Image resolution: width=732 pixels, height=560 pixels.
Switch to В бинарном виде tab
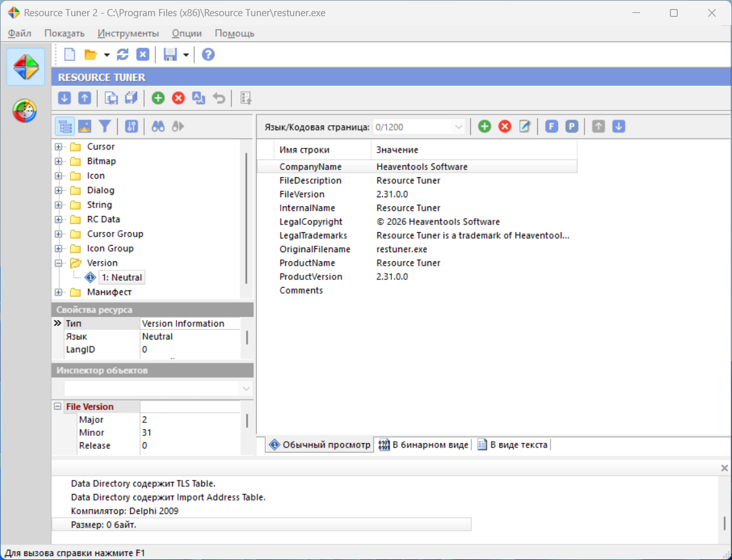(x=424, y=445)
